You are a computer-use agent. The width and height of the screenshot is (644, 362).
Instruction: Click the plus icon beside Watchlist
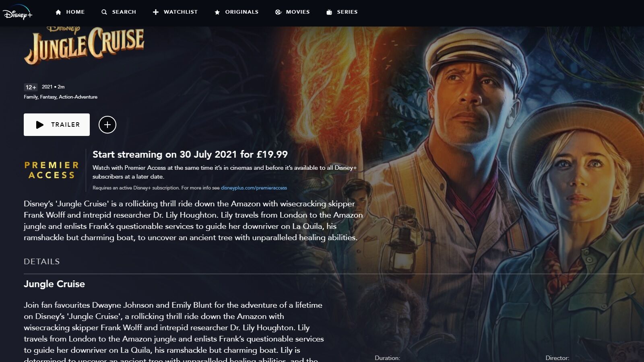coord(156,12)
